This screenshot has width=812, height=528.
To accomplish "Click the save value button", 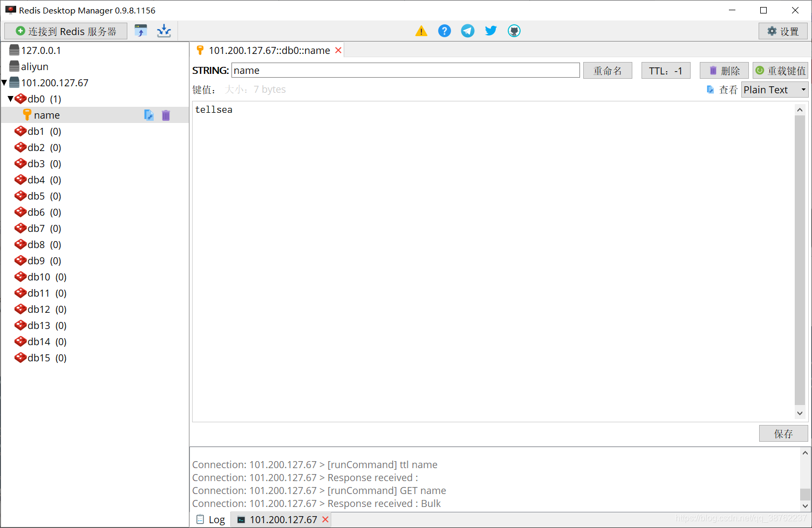I will (783, 434).
